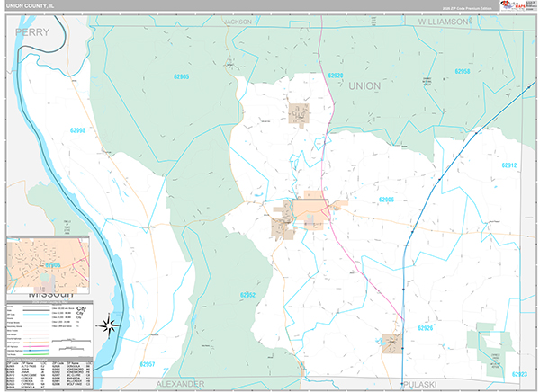Click the Cobden urban area north of center
Viewport: 540px width, 392px height.
coord(298,112)
